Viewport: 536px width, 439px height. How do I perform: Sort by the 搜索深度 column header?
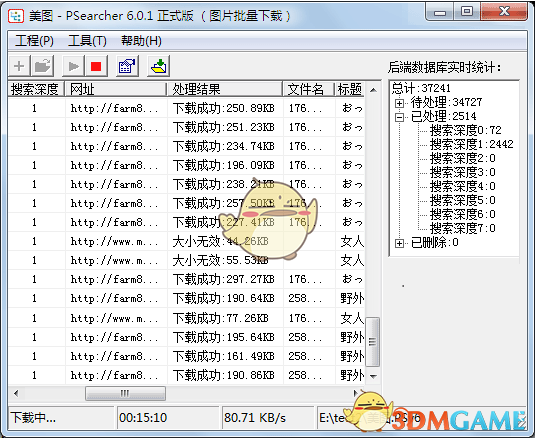tap(36, 89)
